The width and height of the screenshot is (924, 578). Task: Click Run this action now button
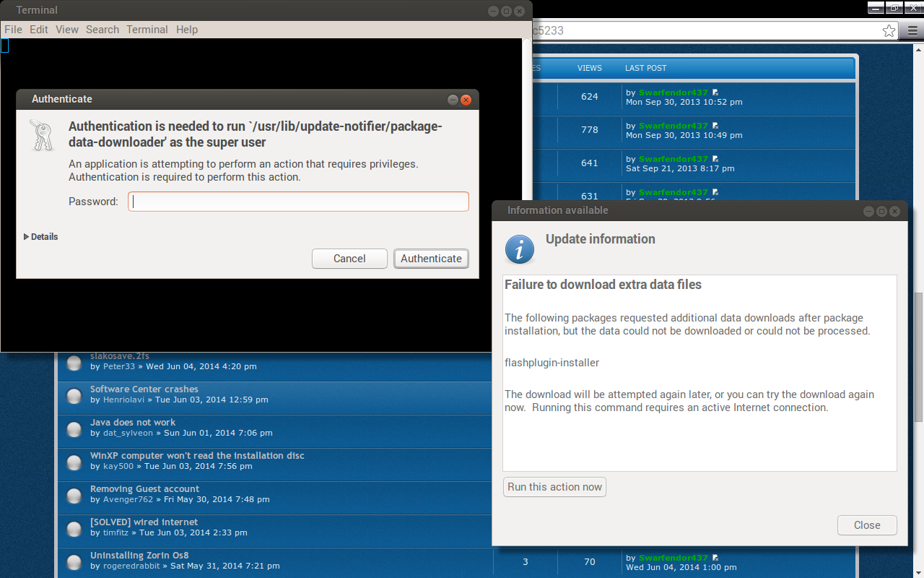coord(554,487)
